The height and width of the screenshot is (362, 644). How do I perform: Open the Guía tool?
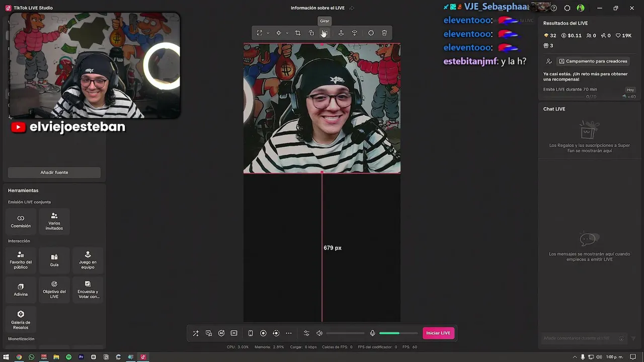point(54,260)
